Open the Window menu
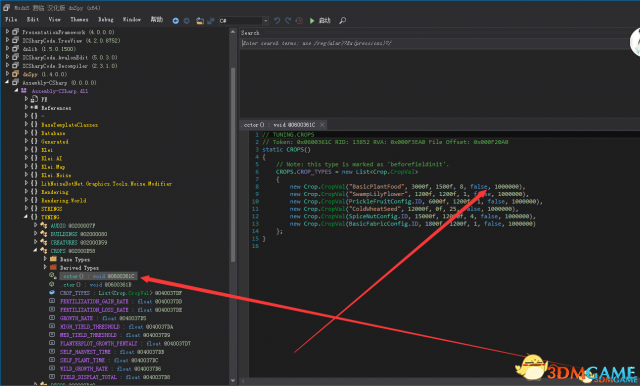This screenshot has height=386, width=640. pos(131,20)
